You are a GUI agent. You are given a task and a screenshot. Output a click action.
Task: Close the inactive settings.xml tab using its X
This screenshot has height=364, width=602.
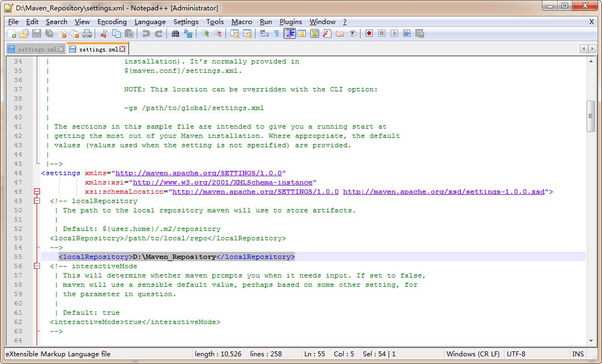(61, 49)
